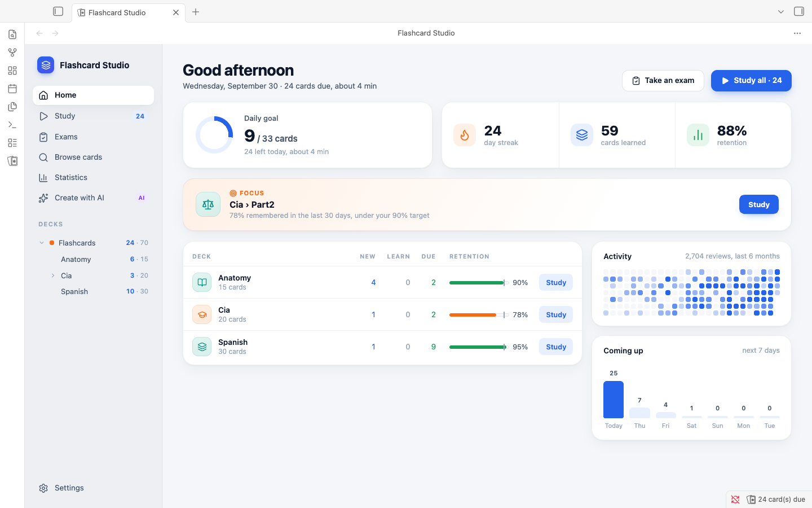
Task: Click Study for the Anatomy deck
Action: click(x=556, y=282)
